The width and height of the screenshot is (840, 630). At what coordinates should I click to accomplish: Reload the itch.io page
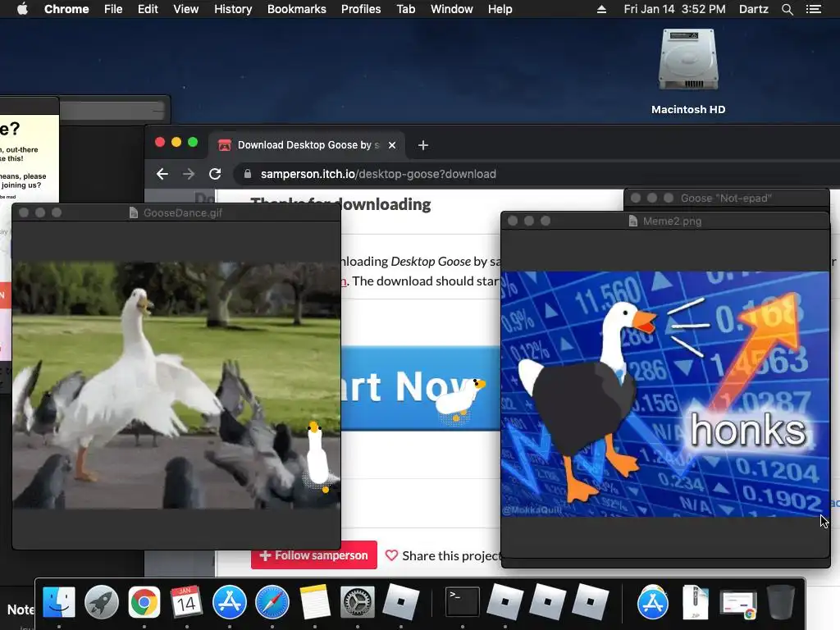pos(215,174)
